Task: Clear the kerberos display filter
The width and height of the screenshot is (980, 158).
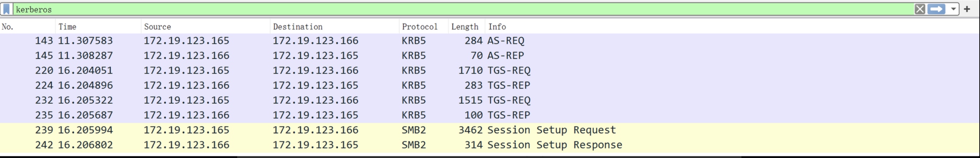Action: click(919, 9)
